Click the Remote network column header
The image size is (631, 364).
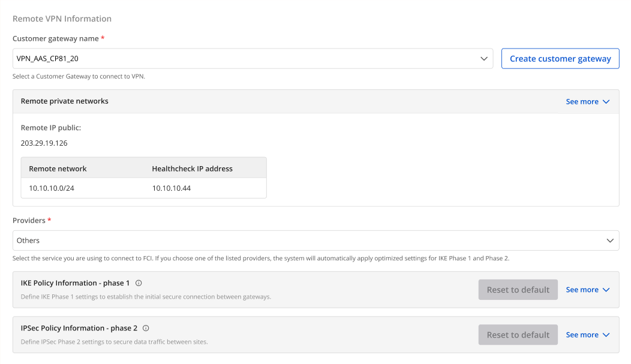(58, 169)
